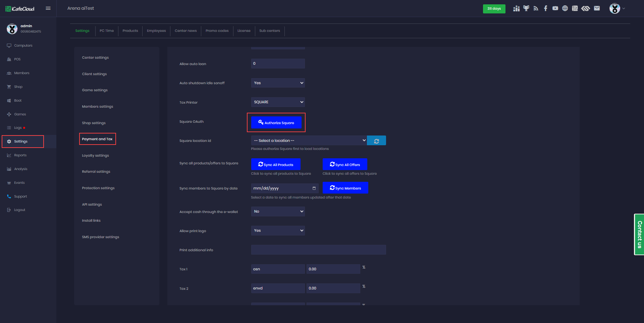Click the Print additional info field

(318, 250)
